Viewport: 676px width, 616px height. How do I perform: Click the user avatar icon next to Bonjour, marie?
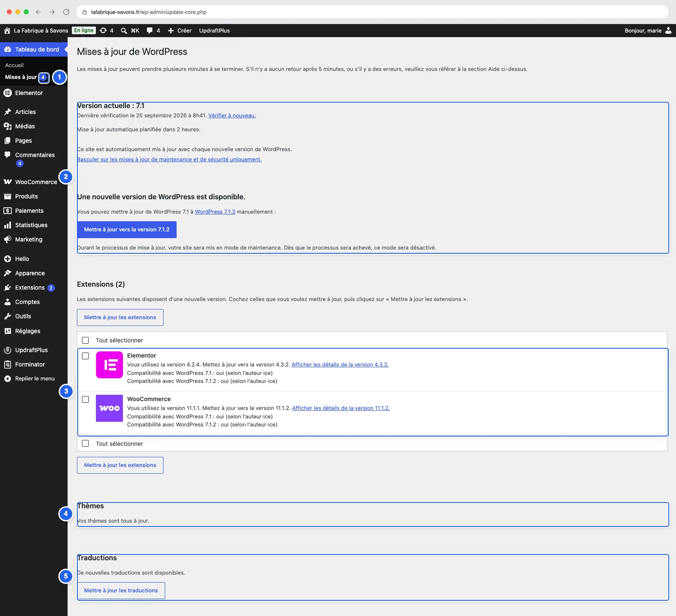tap(668, 30)
